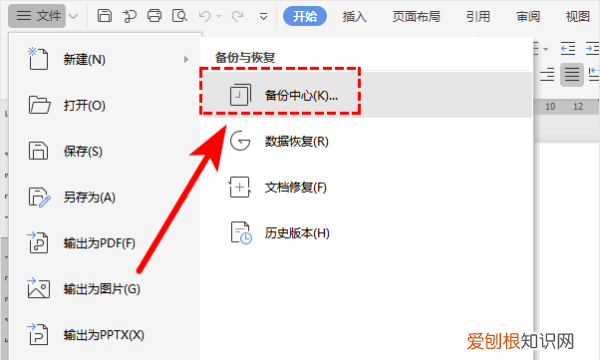Click the open folder icon
The image size is (600, 360).
39,105
